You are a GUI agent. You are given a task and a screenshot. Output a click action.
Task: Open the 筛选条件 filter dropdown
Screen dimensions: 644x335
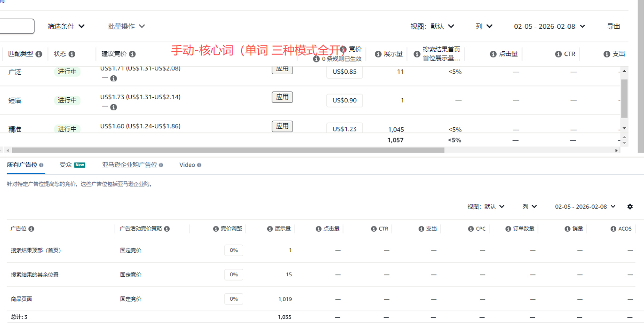click(x=66, y=26)
